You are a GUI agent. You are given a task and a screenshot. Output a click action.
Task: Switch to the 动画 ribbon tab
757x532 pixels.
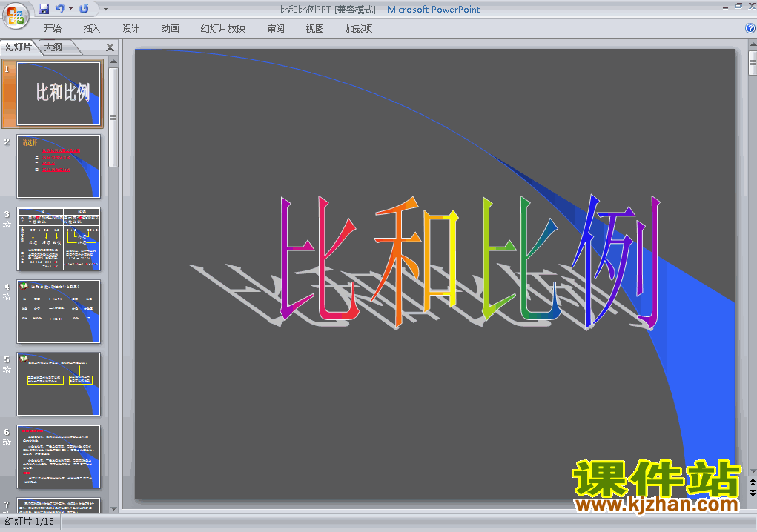[170, 28]
